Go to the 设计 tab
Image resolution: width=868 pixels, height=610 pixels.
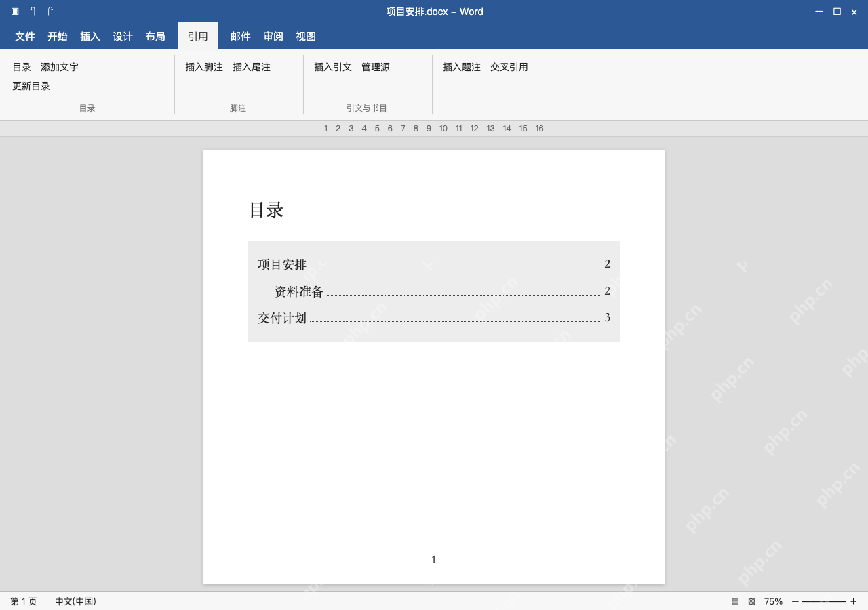click(123, 37)
